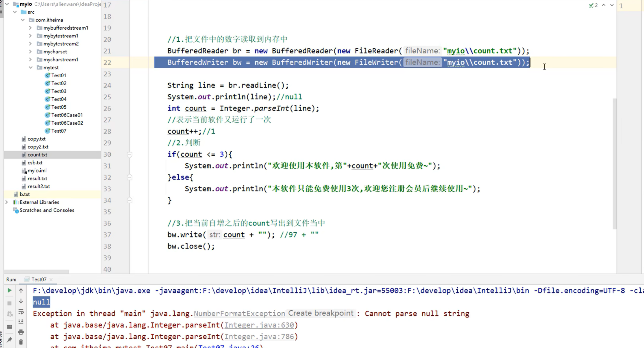
Task: Open the Integer.java:630 hyperlink
Action: coord(260,325)
